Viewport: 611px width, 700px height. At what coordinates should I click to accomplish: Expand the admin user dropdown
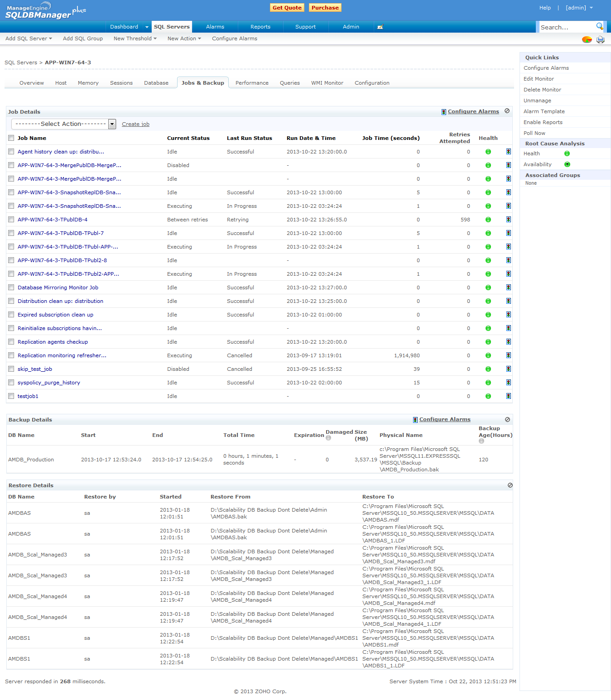click(579, 8)
